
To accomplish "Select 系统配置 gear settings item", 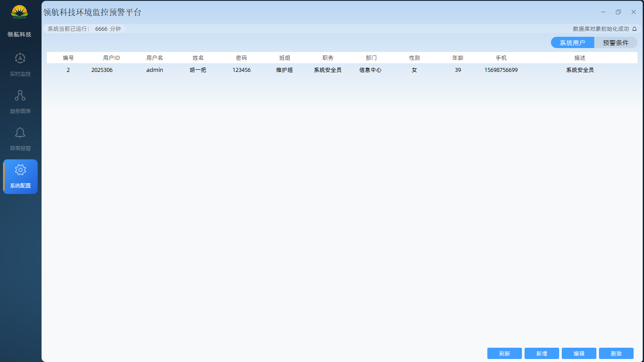I will (x=20, y=177).
